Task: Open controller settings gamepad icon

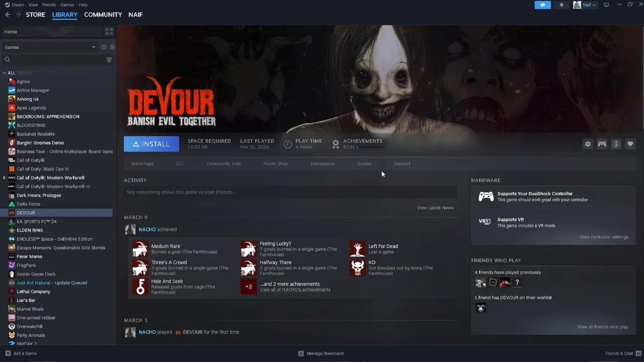Action: [602, 144]
